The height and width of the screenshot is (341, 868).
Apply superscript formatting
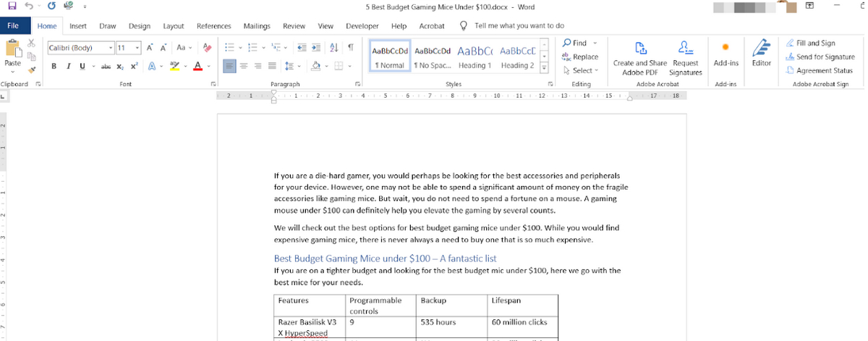[x=134, y=66]
